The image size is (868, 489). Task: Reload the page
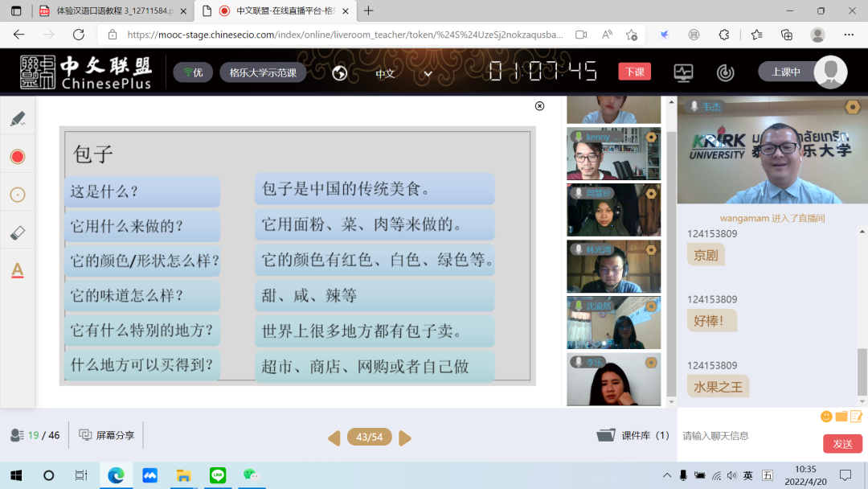pyautogui.click(x=79, y=35)
